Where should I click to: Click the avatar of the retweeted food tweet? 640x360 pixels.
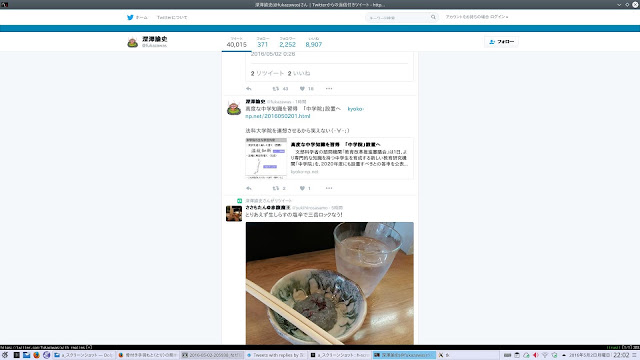[234, 213]
